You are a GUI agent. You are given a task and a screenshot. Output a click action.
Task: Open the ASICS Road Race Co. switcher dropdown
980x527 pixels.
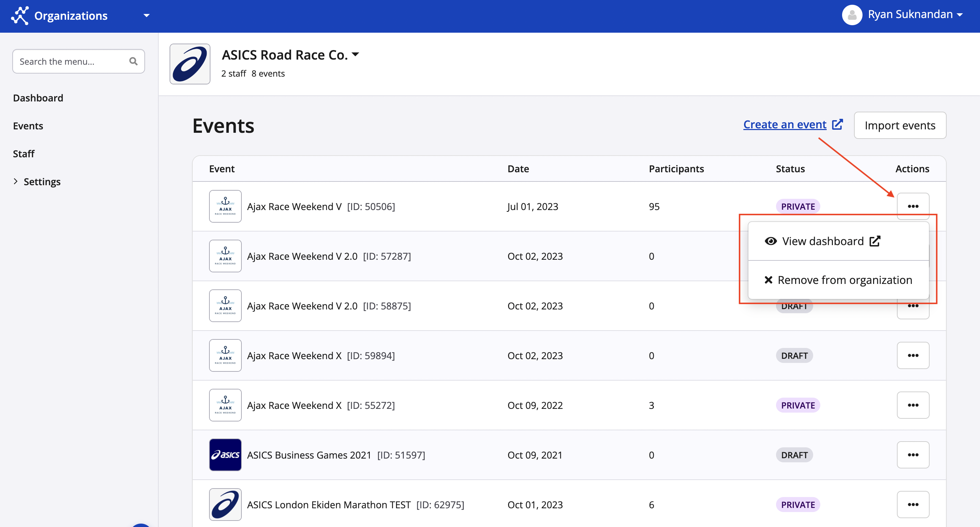355,54
